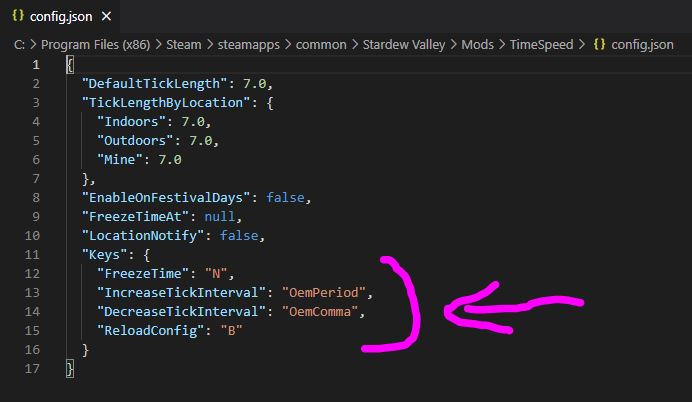Click the JSON file icon in the config.json tab

pos(17,16)
